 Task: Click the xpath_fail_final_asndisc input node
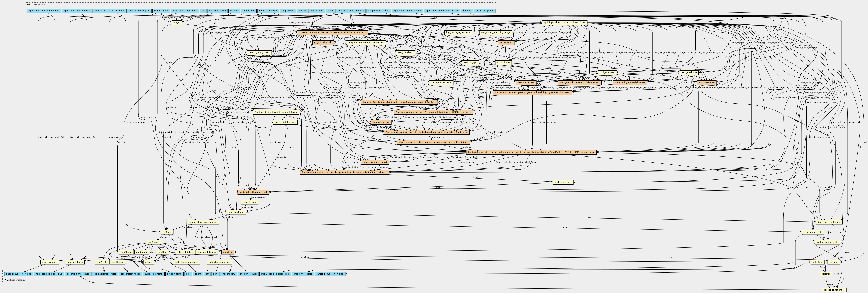[77, 11]
